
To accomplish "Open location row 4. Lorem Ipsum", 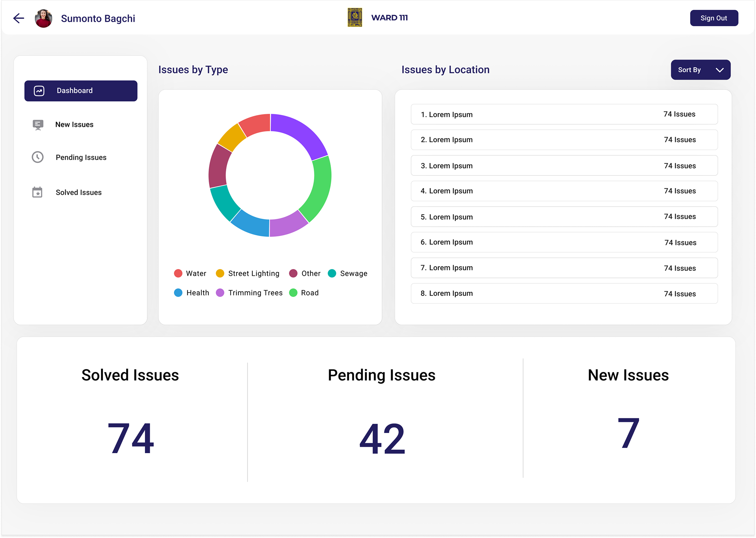I will (564, 191).
